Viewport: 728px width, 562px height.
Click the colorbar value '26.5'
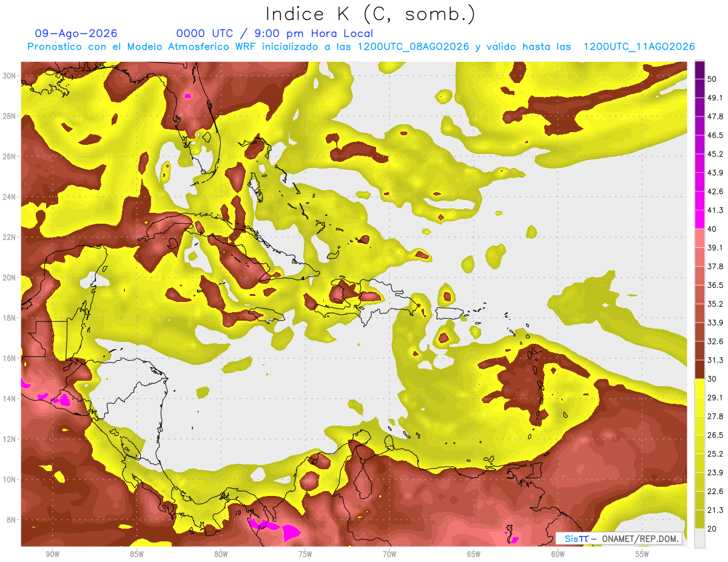715,435
